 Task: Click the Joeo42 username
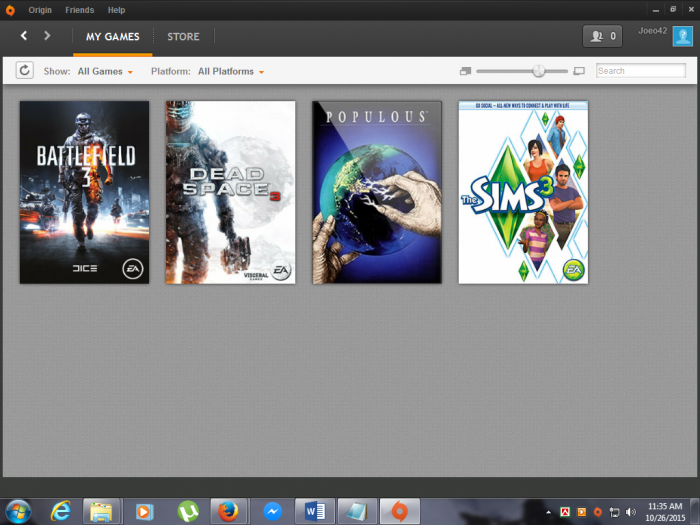(x=652, y=31)
